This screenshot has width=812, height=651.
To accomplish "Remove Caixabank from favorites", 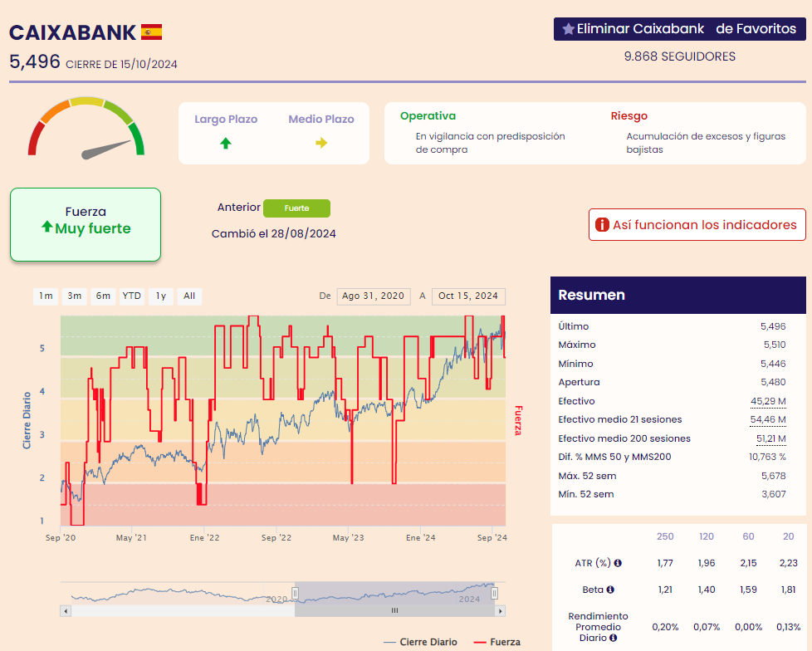I will [x=679, y=29].
